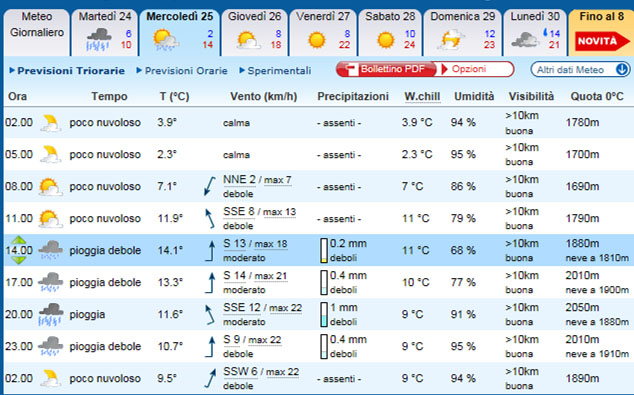Viewport: 634px width, 395px height.
Task: Click the Vento (km/h) column header
Action: point(264,97)
